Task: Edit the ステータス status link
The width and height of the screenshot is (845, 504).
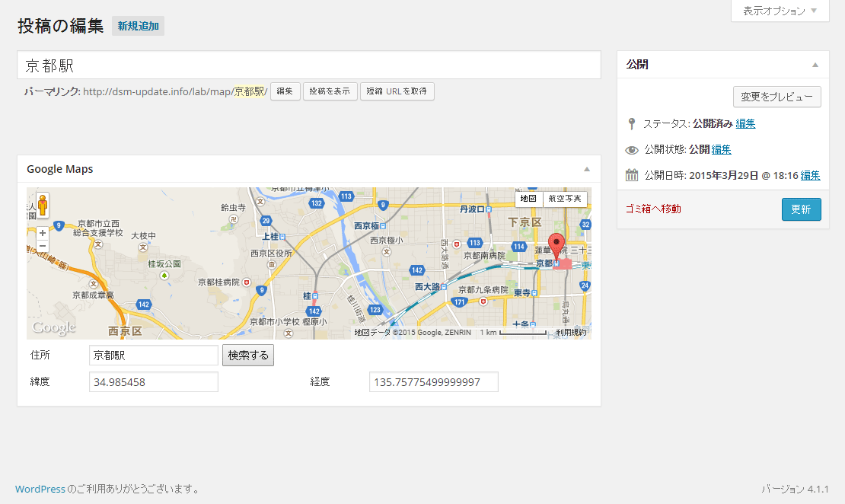Action: (x=745, y=123)
